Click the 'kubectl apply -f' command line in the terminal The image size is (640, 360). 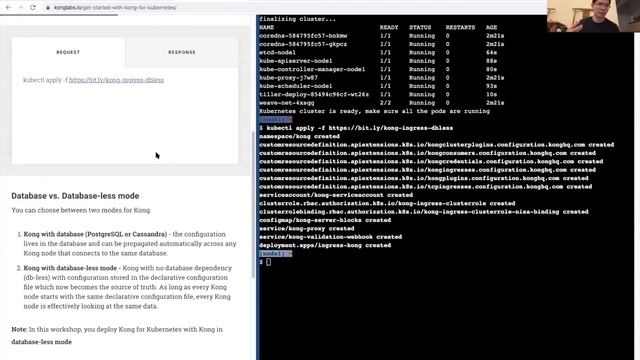point(356,128)
